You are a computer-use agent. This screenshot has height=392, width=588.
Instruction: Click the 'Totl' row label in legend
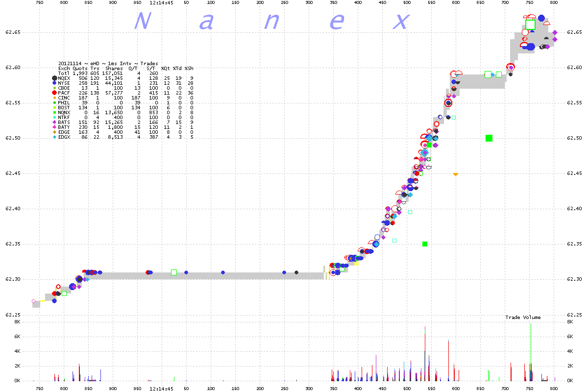pyautogui.click(x=63, y=73)
